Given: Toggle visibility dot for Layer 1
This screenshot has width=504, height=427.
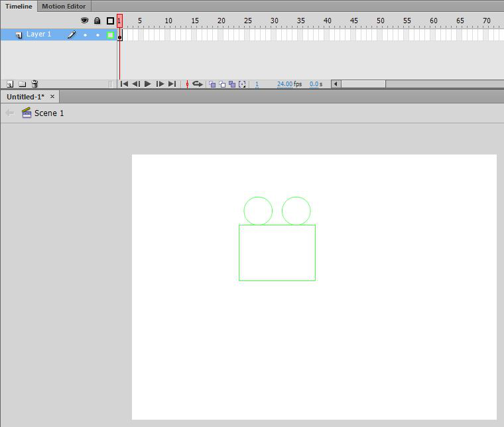Looking at the screenshot, I should (x=85, y=34).
